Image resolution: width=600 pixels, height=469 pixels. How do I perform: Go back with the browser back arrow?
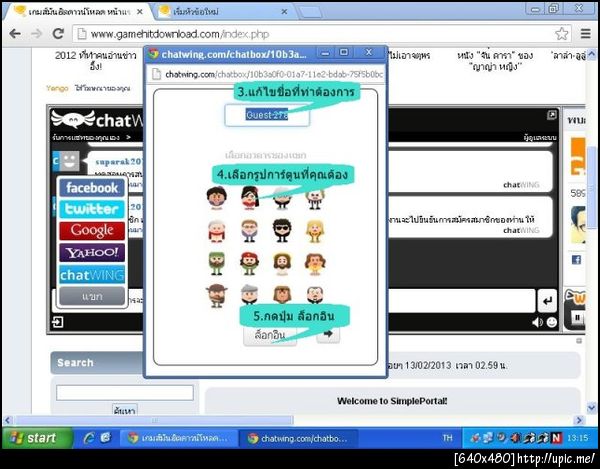pos(15,34)
